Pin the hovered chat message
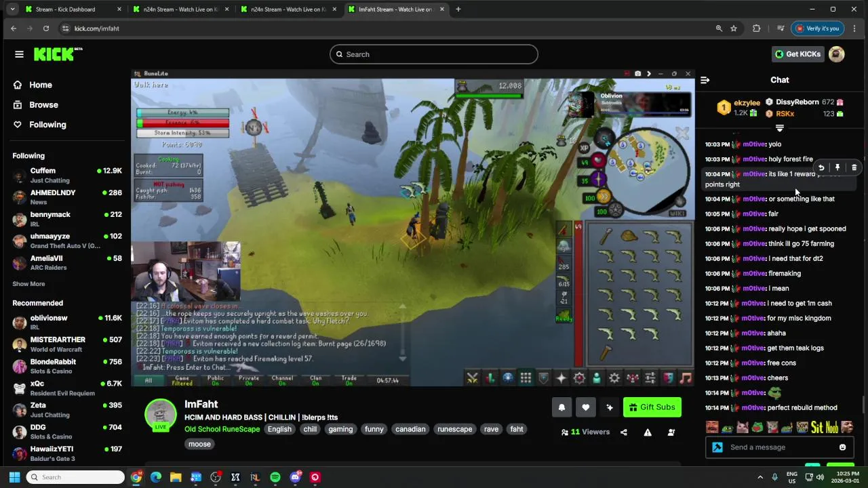The image size is (868, 488). [837, 167]
